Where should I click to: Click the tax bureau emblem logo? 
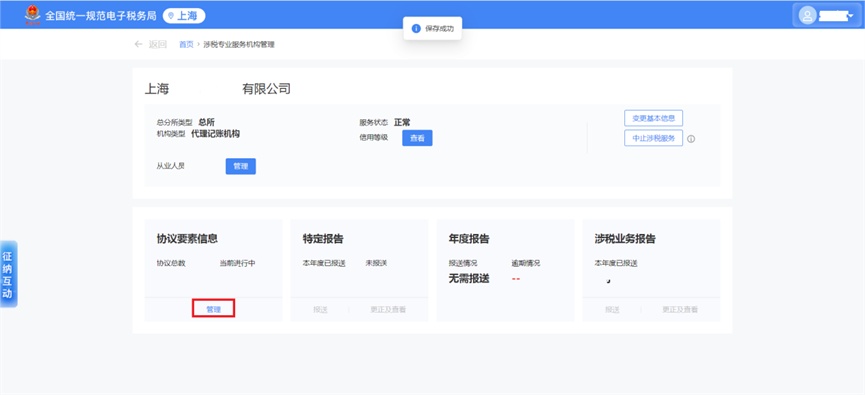[33, 15]
